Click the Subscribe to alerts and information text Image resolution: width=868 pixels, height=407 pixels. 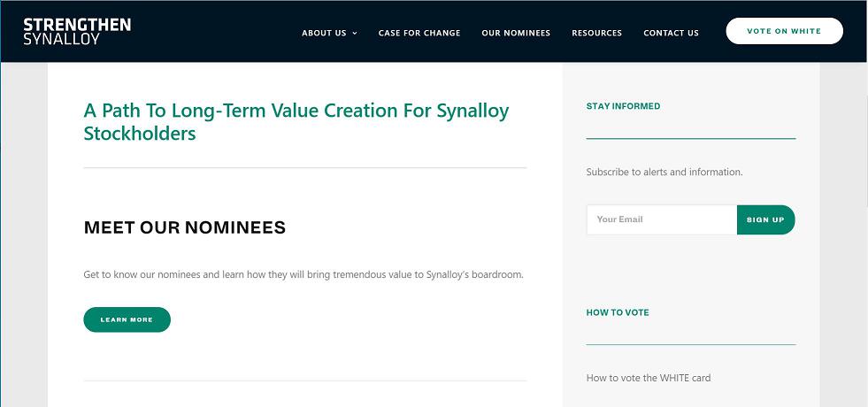coord(664,172)
